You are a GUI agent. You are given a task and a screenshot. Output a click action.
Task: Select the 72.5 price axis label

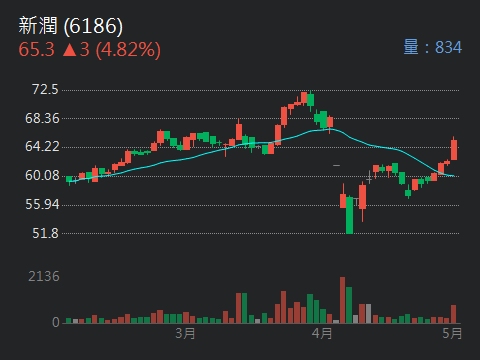45,89
